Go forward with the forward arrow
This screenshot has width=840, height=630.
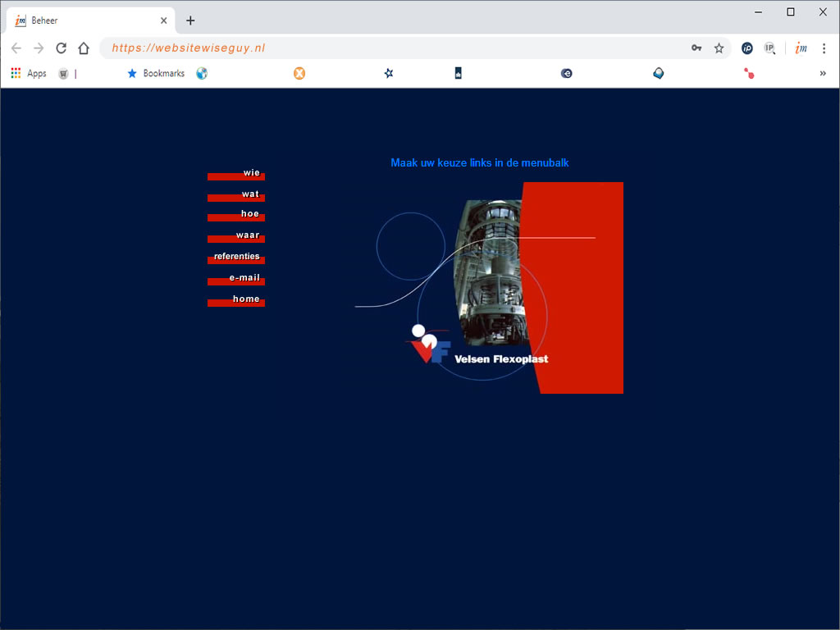click(x=39, y=48)
